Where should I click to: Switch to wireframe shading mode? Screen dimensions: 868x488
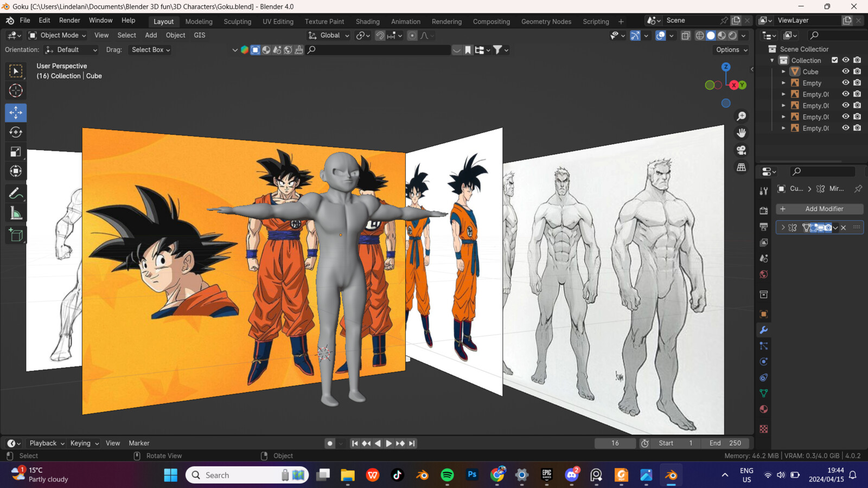coord(700,35)
